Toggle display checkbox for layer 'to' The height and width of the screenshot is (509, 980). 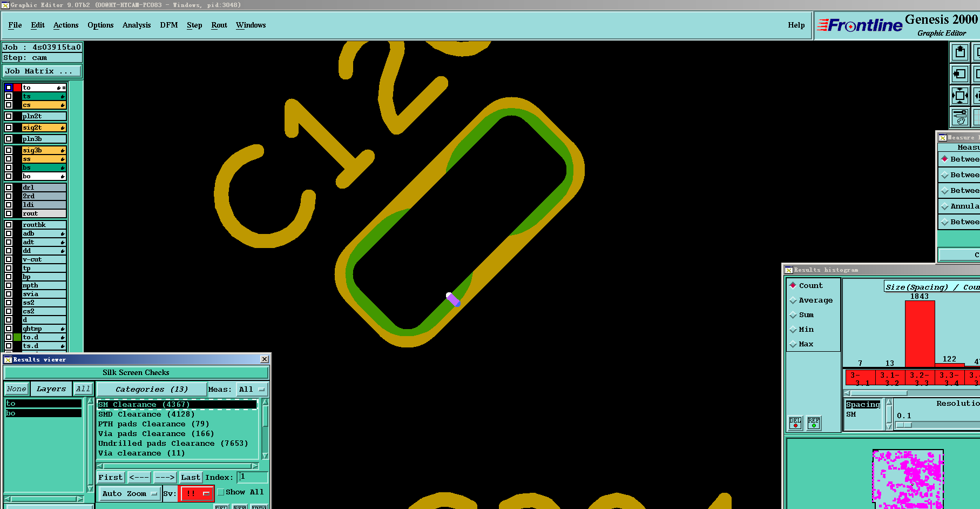9,88
